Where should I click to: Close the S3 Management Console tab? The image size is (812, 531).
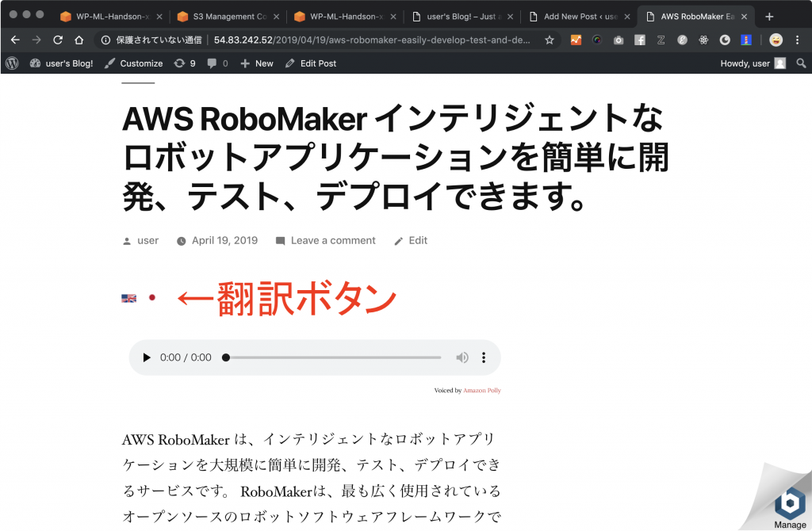pos(277,17)
